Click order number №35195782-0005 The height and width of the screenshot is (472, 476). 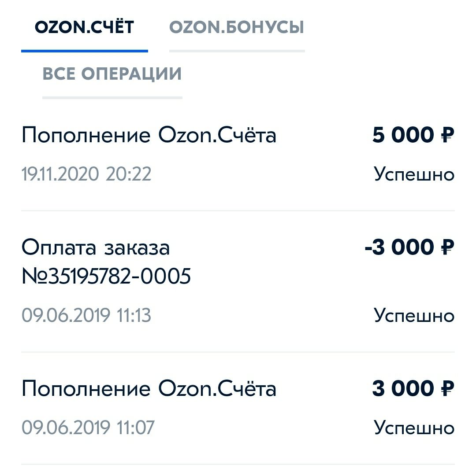[x=106, y=277]
